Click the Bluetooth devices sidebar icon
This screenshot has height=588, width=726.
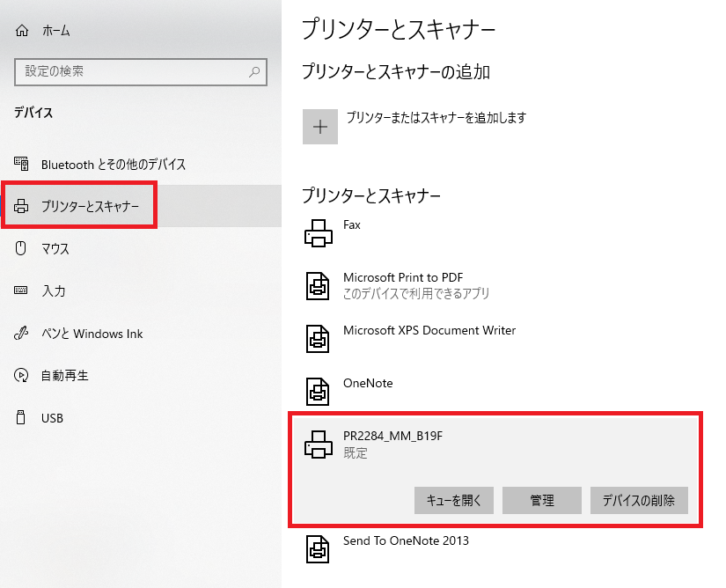tap(21, 164)
